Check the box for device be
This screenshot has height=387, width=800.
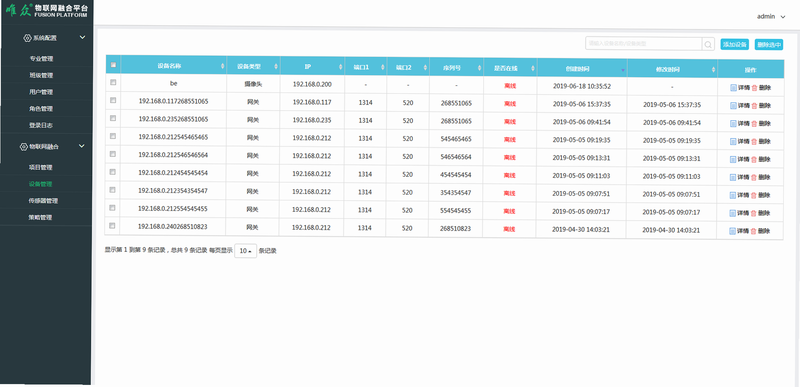pos(113,82)
